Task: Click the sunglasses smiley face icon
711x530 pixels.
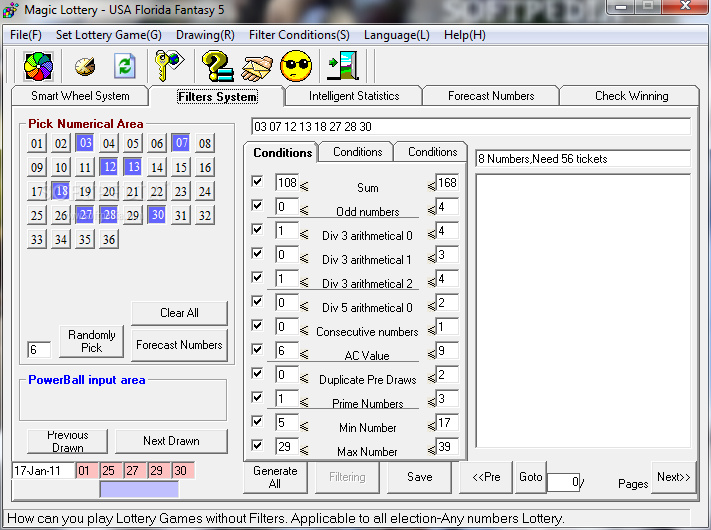Action: pos(296,66)
